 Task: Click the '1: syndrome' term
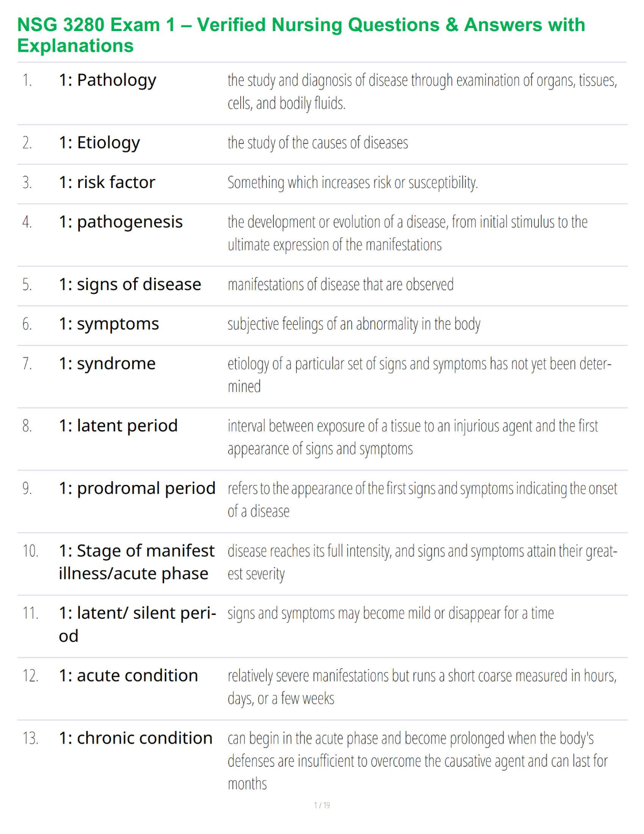click(x=107, y=364)
